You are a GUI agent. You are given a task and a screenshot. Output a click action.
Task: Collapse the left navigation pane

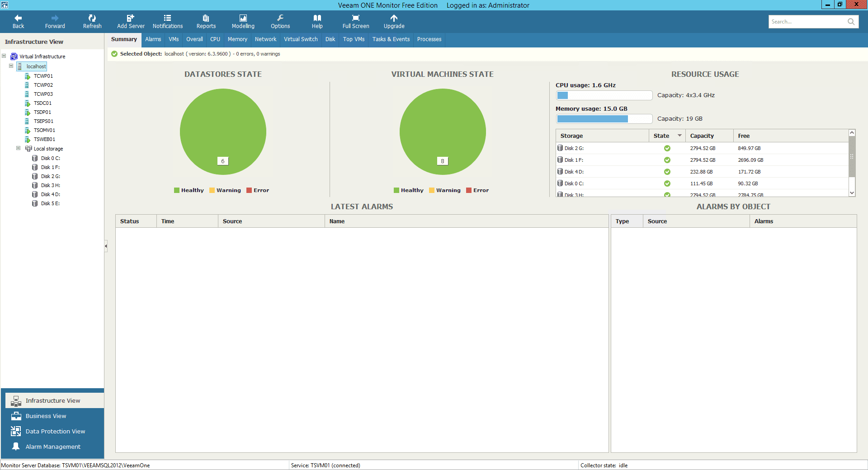(x=106, y=246)
